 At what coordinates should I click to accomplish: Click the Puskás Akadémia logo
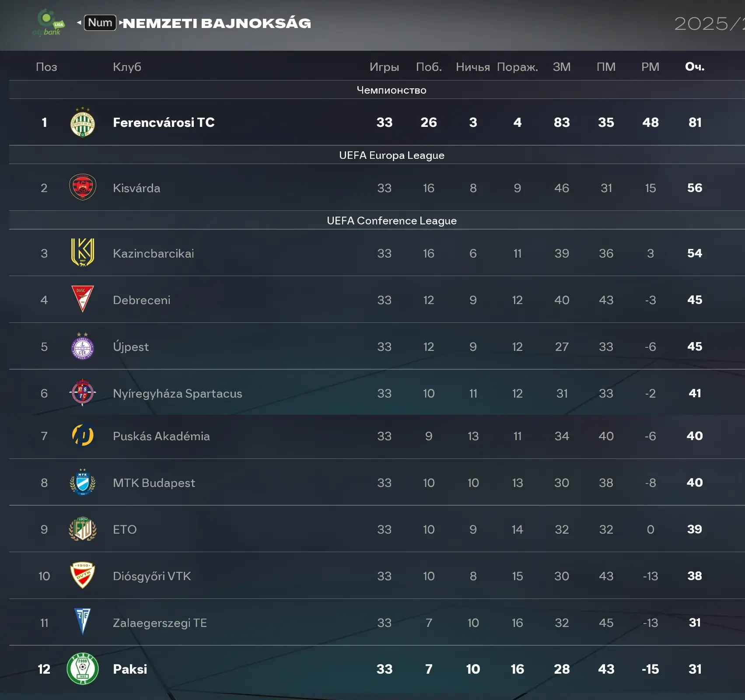(82, 436)
